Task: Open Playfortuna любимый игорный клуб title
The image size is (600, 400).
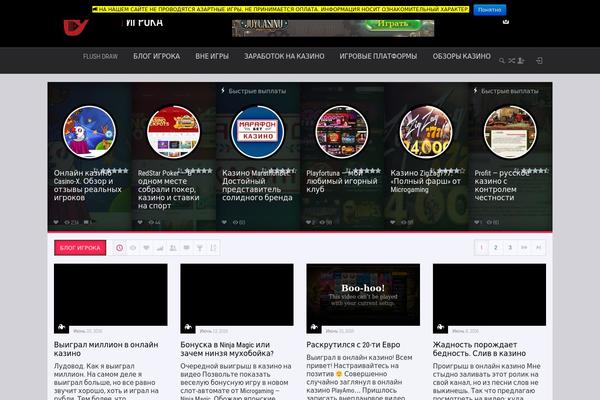Action: 342,181
